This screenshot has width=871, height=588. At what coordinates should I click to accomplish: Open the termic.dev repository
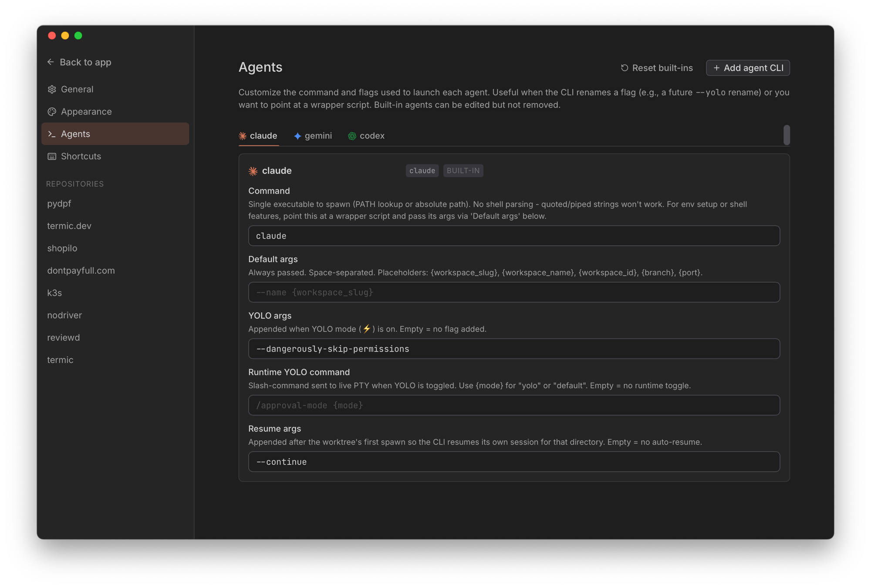point(69,226)
